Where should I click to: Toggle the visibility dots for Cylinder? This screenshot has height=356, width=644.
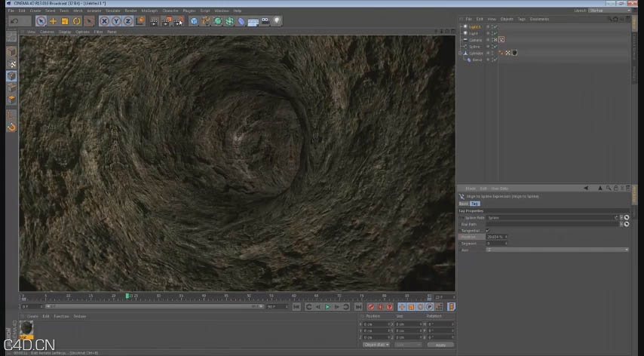pos(491,53)
